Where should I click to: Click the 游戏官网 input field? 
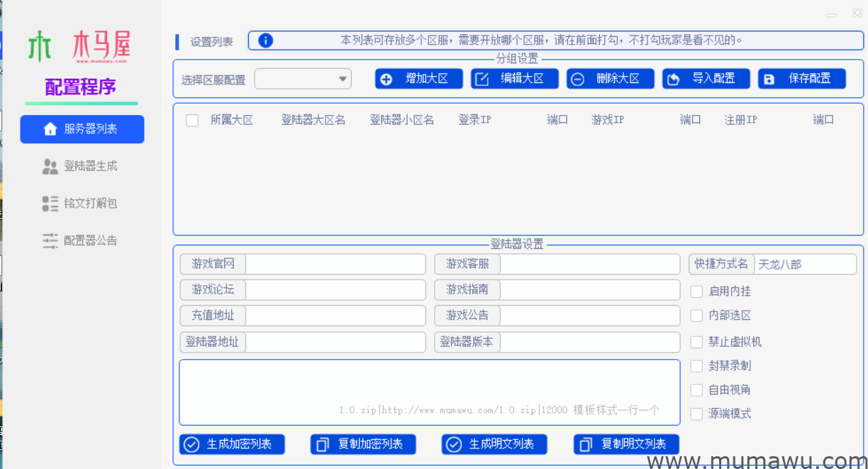(335, 265)
